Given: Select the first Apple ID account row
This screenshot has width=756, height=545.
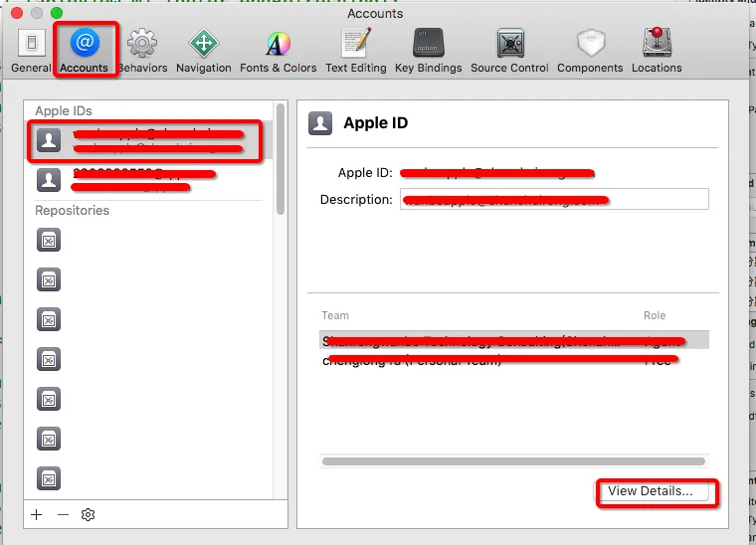Looking at the screenshot, I should [x=148, y=140].
